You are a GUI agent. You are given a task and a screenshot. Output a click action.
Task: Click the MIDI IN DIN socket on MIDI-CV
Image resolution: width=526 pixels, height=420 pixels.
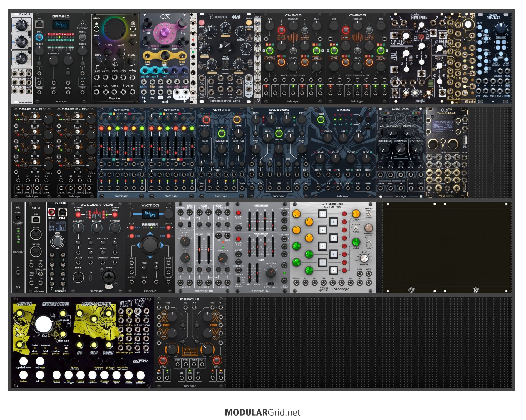(x=36, y=235)
